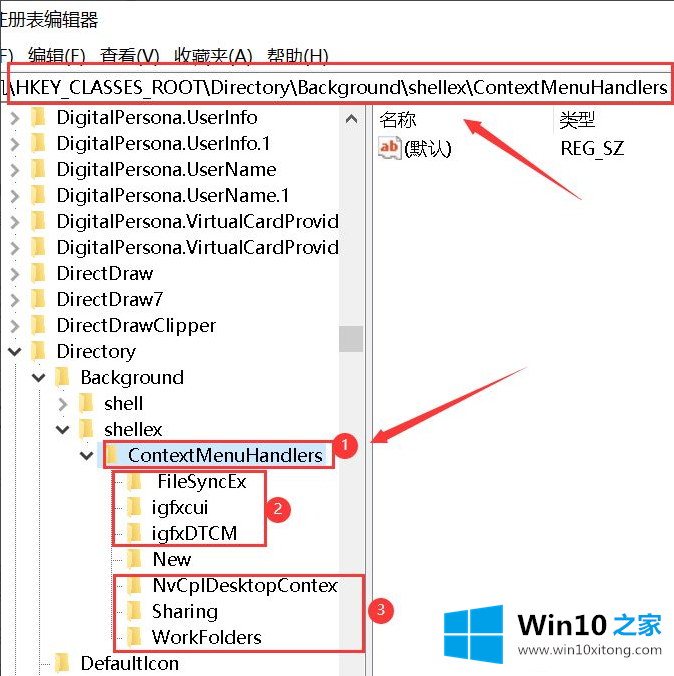The height and width of the screenshot is (676, 674).
Task: Select the Sharing folder icon
Action: (x=135, y=611)
